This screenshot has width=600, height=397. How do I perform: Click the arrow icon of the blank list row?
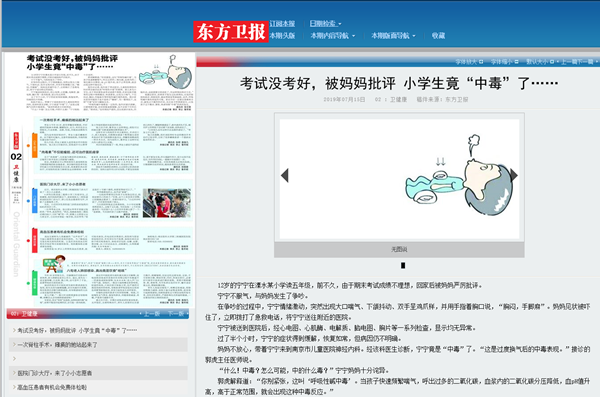point(14,359)
